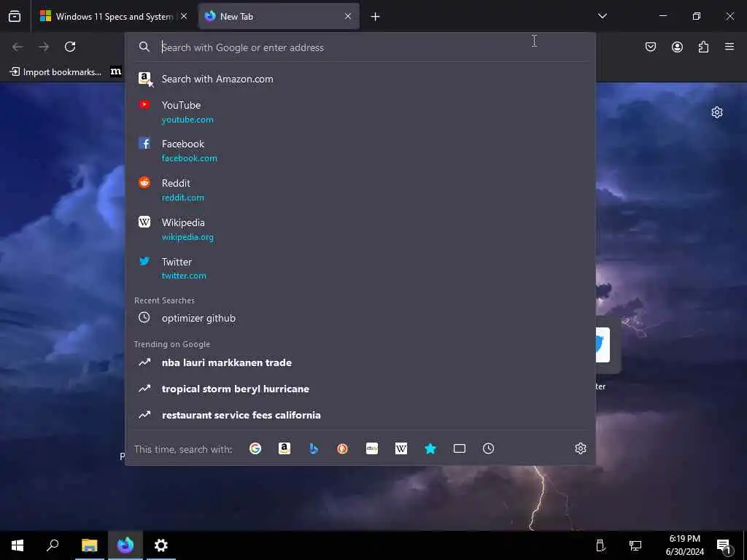
Task: Click the magnifier icon in address bar
Action: tap(144, 47)
